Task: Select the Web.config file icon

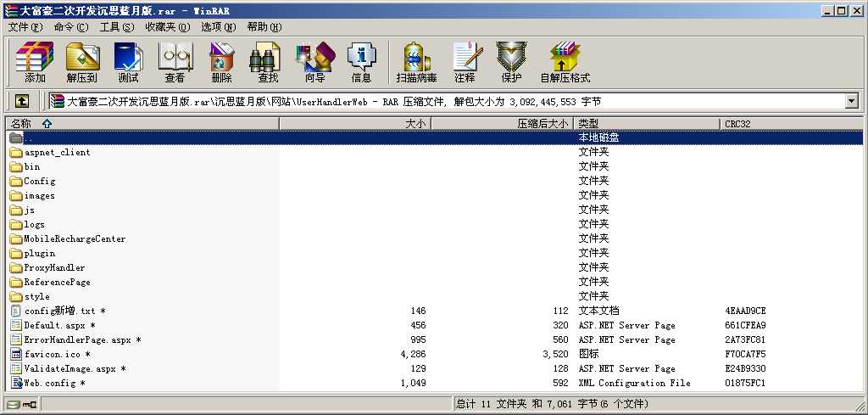Action: pyautogui.click(x=17, y=383)
